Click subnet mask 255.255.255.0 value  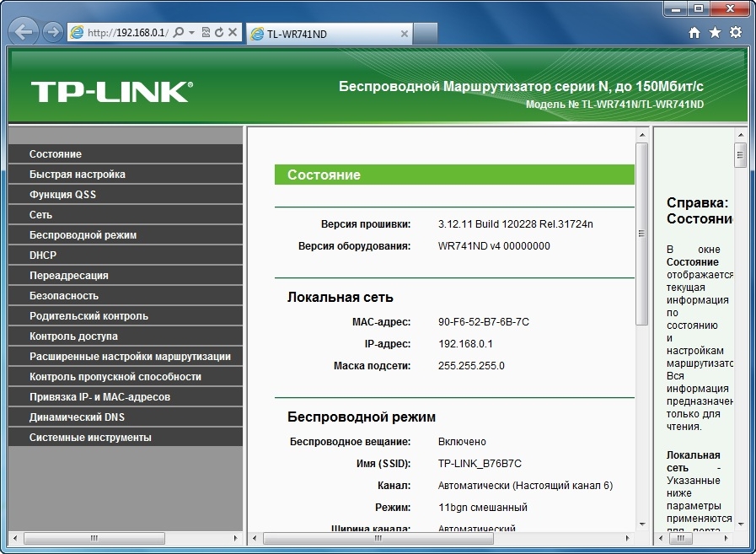point(471,366)
